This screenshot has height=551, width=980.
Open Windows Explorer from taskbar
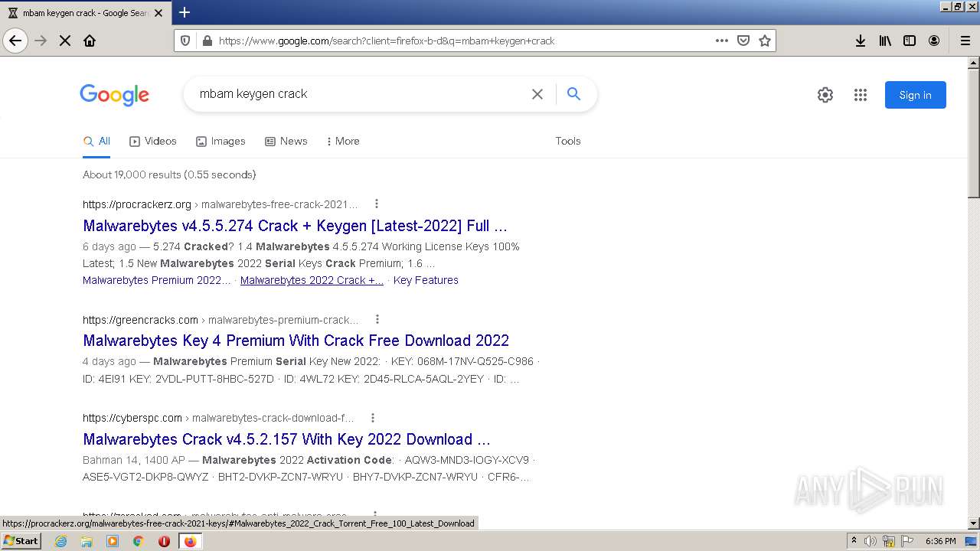pos(87,541)
